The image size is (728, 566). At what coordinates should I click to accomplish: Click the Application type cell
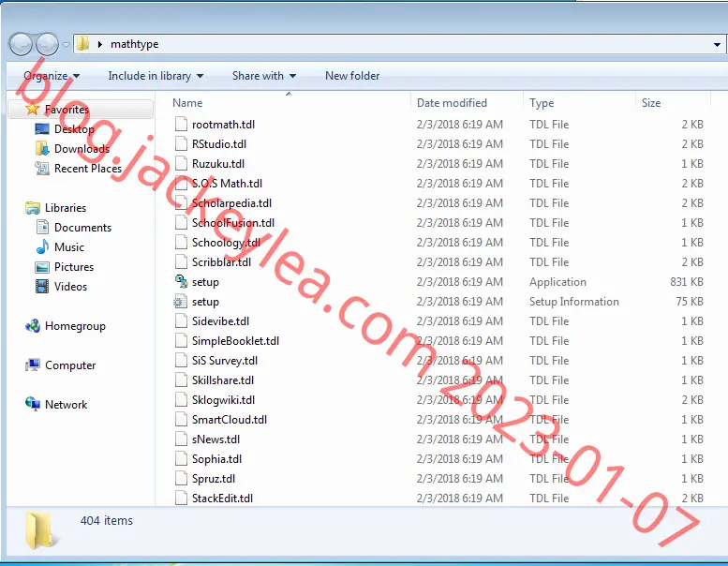(x=557, y=282)
